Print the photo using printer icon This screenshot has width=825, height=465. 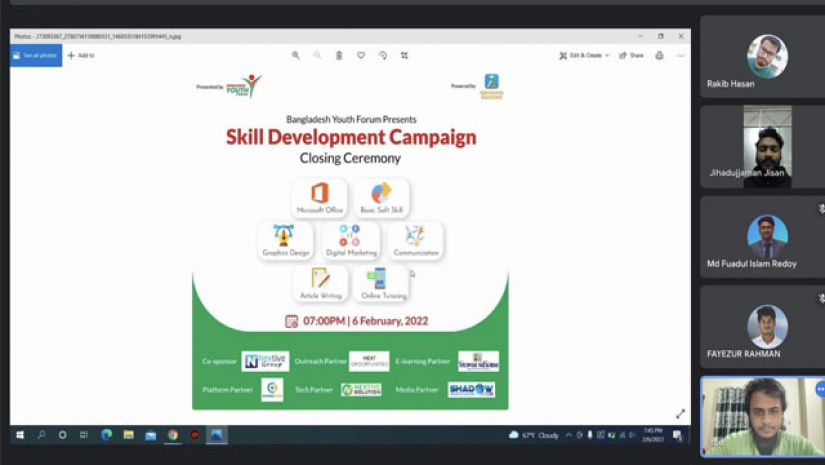[x=659, y=55]
